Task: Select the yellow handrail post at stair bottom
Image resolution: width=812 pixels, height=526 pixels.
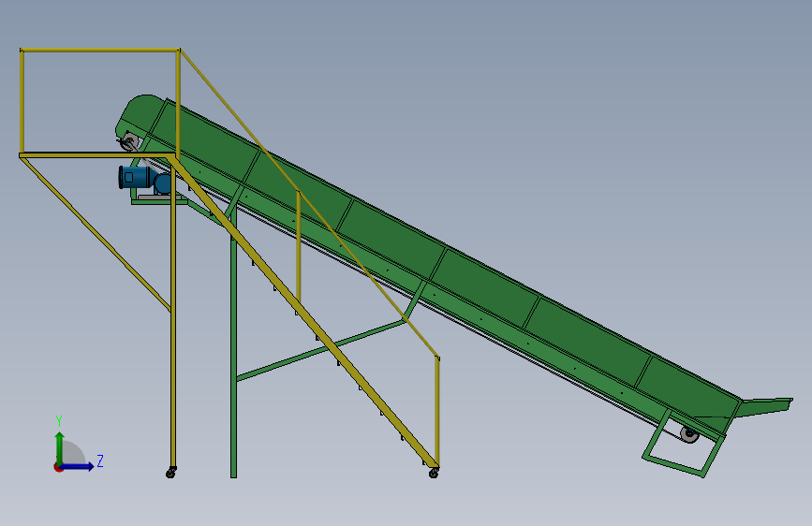Action: pyautogui.click(x=437, y=411)
